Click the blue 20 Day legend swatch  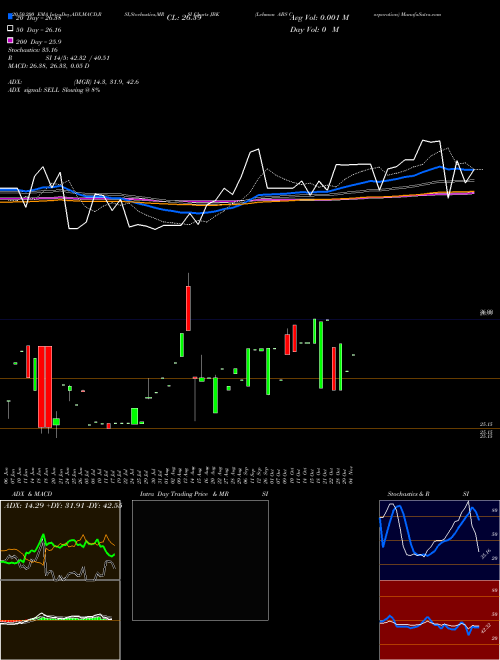[x=10, y=16]
